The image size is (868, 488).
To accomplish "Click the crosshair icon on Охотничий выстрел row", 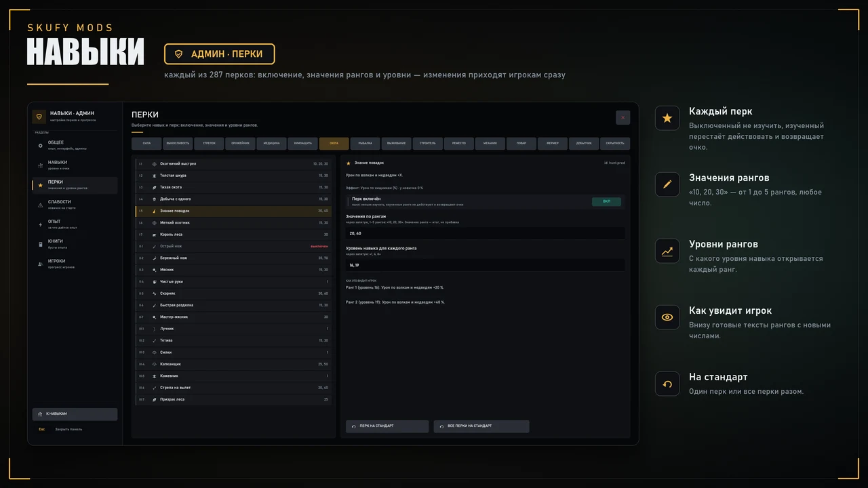I will coord(154,164).
